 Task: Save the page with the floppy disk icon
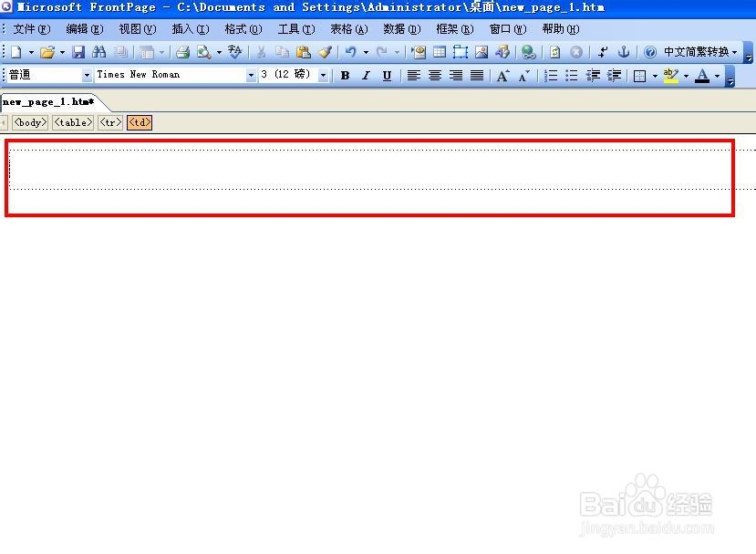(78, 52)
